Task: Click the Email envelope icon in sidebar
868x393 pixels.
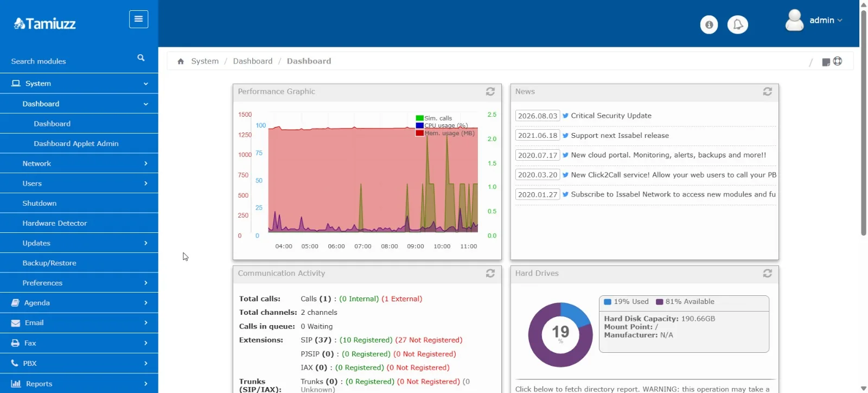Action: click(x=16, y=323)
